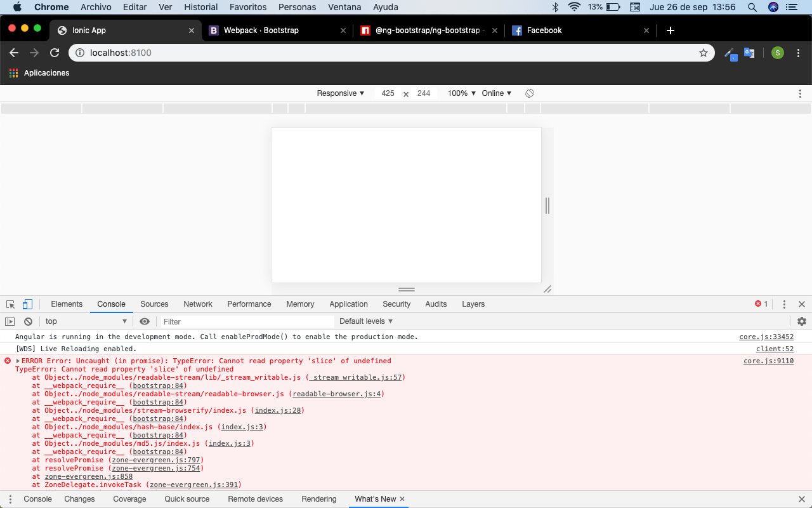This screenshot has width=812, height=508.
Task: Open Responsive device dropdown
Action: coord(341,93)
